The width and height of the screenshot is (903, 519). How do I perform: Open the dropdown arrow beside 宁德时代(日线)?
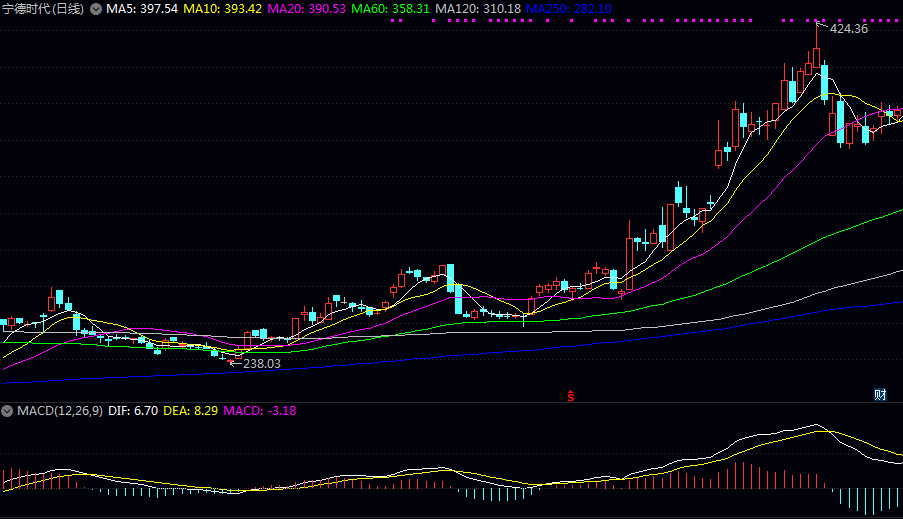click(96, 9)
